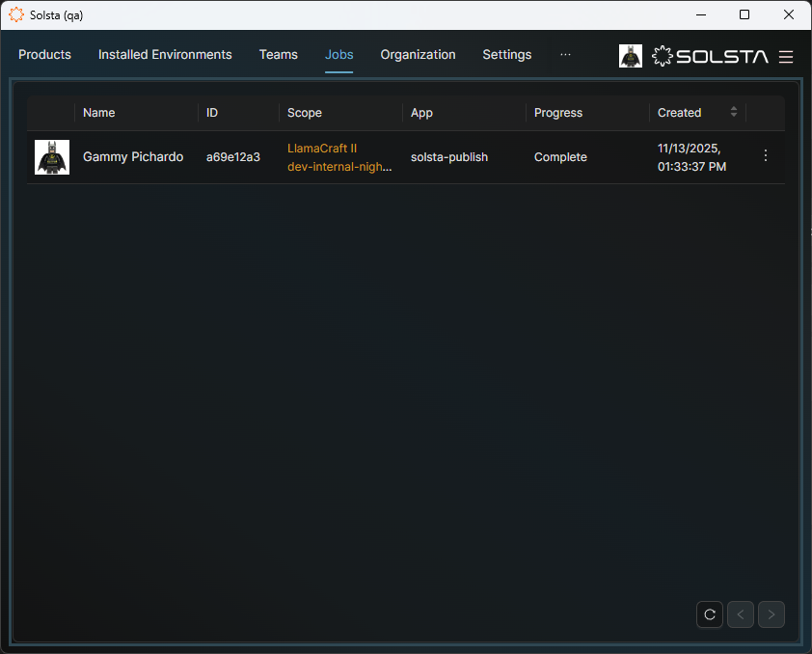
Task: Open the LlamaCraft II scope link
Action: pos(322,149)
